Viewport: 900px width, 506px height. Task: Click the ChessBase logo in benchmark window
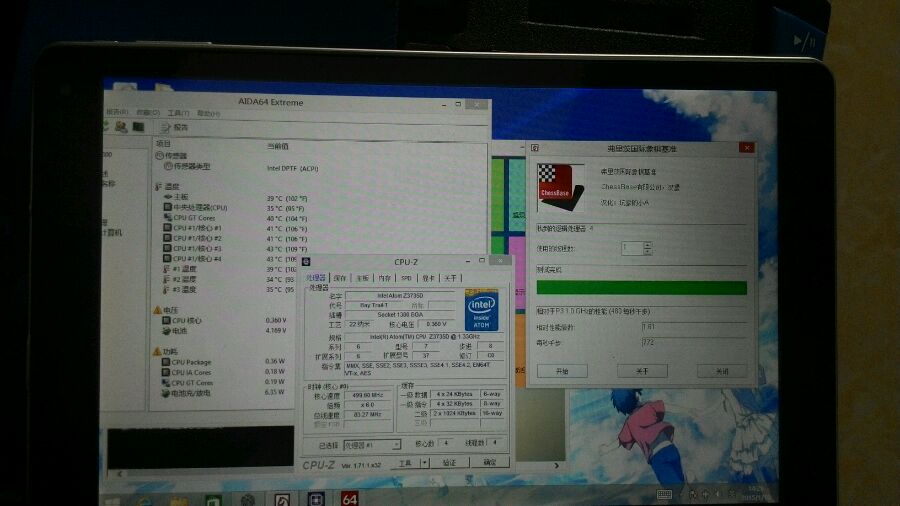560,187
